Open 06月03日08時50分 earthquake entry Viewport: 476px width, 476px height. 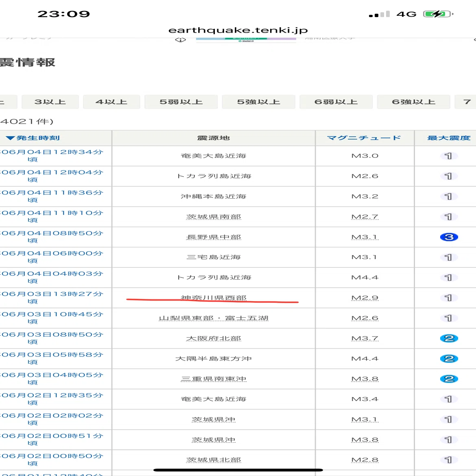click(52, 338)
